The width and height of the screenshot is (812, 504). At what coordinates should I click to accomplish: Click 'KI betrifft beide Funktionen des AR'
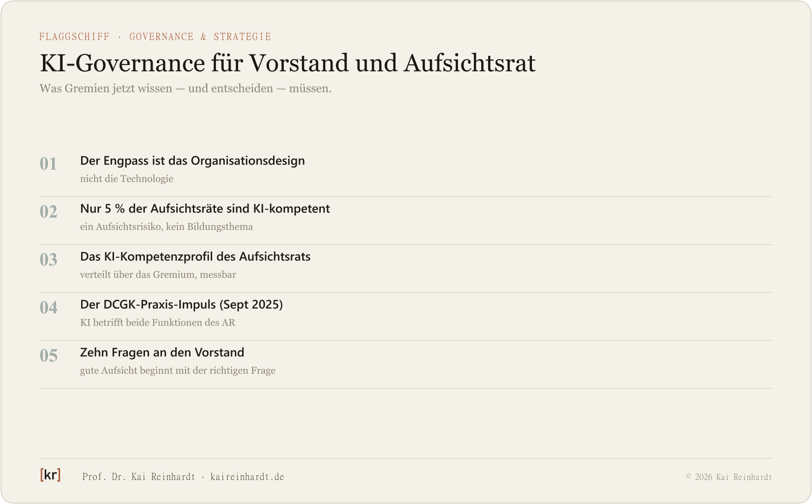coord(158,323)
